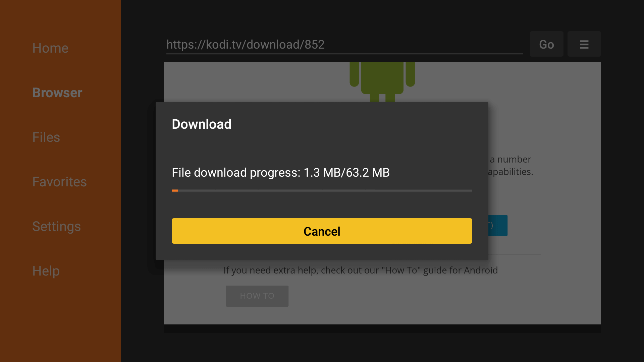Open the Help section
This screenshot has width=644, height=362.
coord(46,271)
